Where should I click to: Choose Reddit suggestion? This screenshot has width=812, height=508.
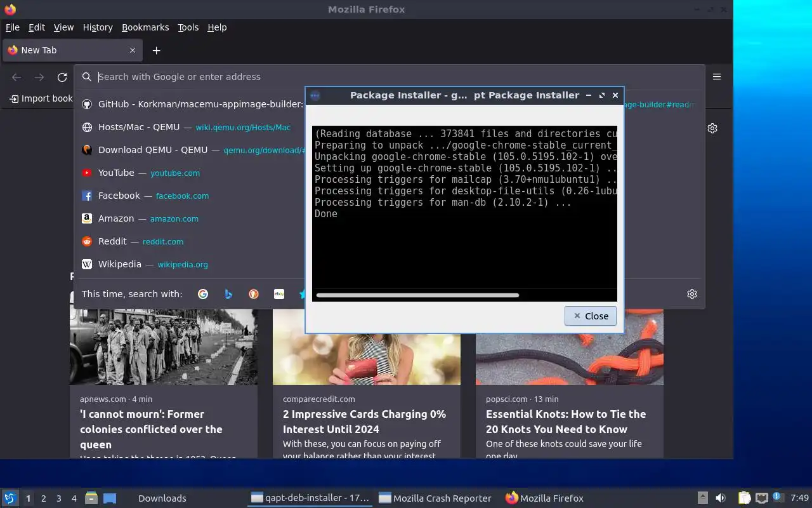point(190,241)
